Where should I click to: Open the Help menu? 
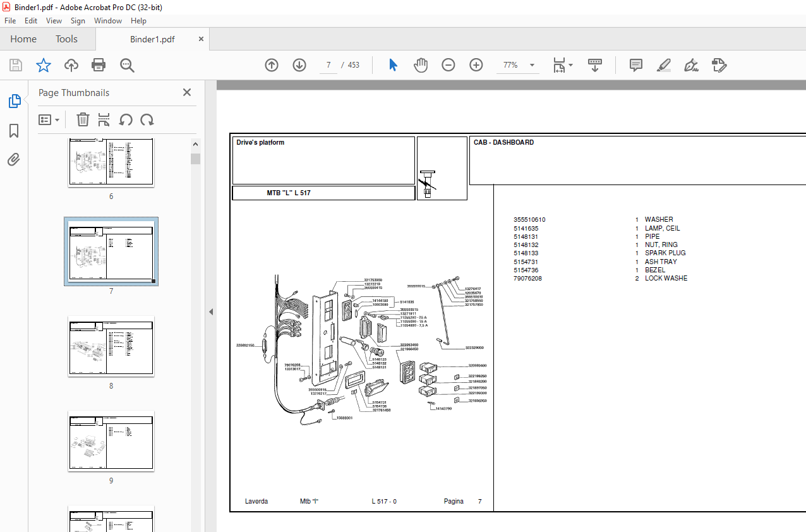(x=138, y=21)
